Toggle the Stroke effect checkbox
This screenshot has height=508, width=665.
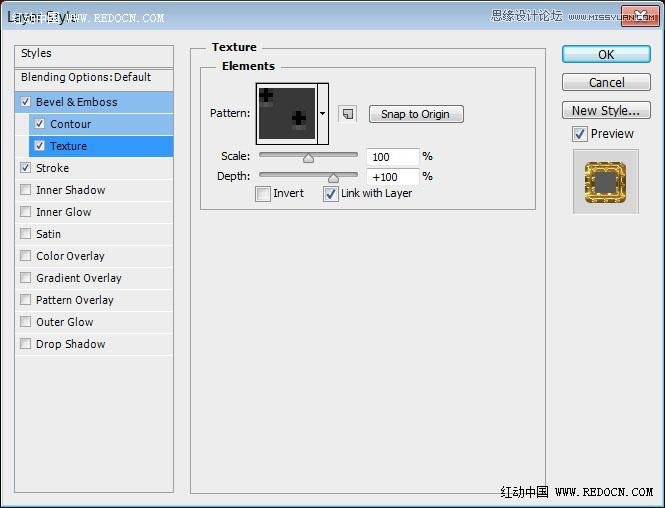26,168
